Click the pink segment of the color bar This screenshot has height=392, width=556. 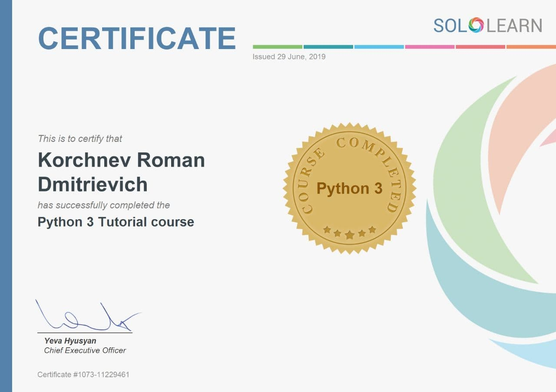430,46
